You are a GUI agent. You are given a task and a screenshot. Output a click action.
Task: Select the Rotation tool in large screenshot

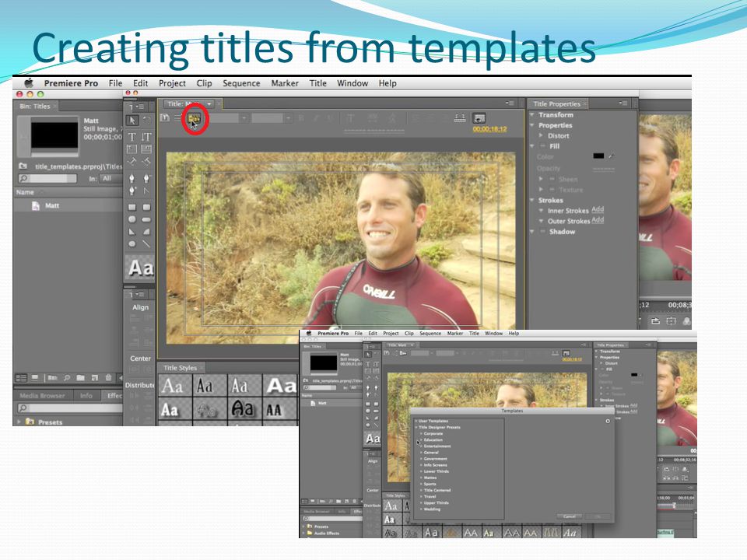[x=147, y=121]
